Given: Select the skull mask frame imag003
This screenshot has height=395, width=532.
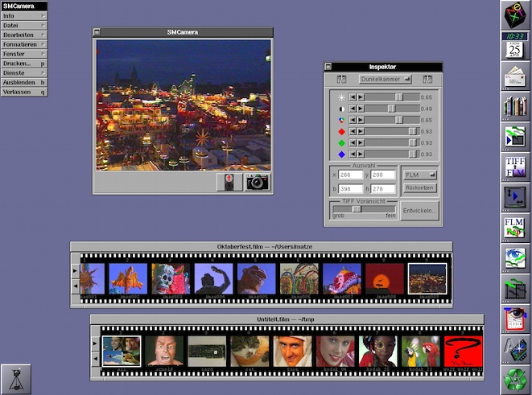Looking at the screenshot, I should (x=171, y=278).
